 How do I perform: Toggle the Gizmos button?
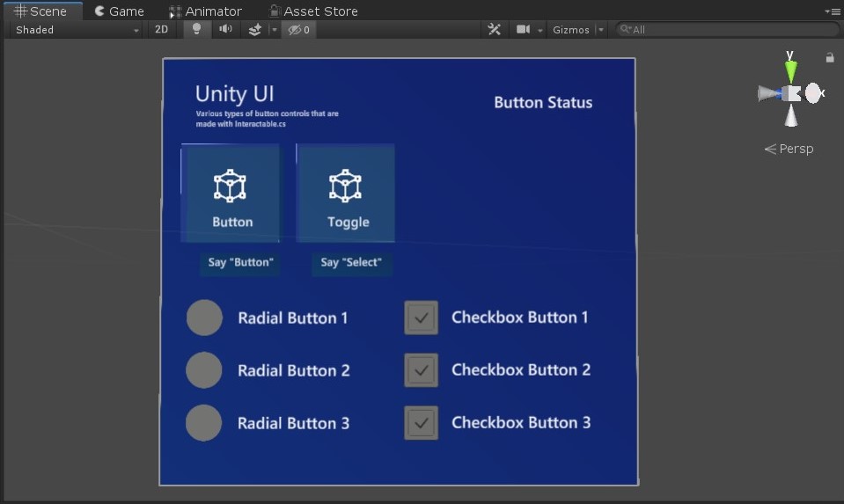[571, 30]
